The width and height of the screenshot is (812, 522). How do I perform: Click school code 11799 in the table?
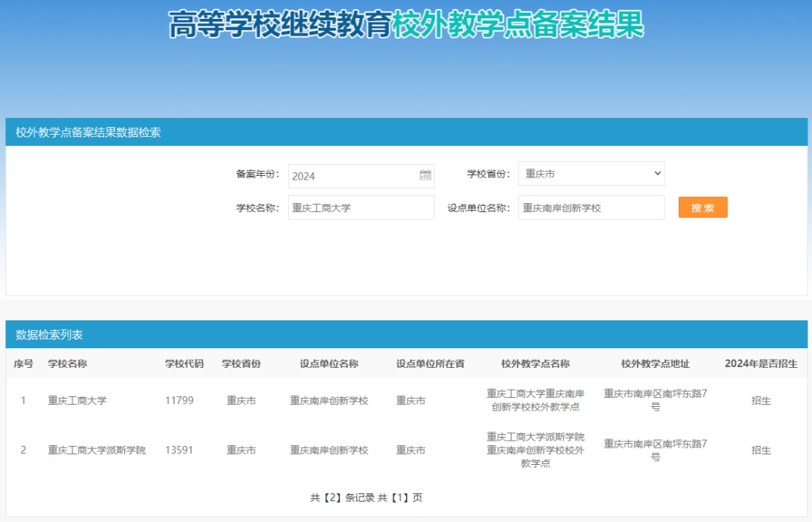pos(179,401)
